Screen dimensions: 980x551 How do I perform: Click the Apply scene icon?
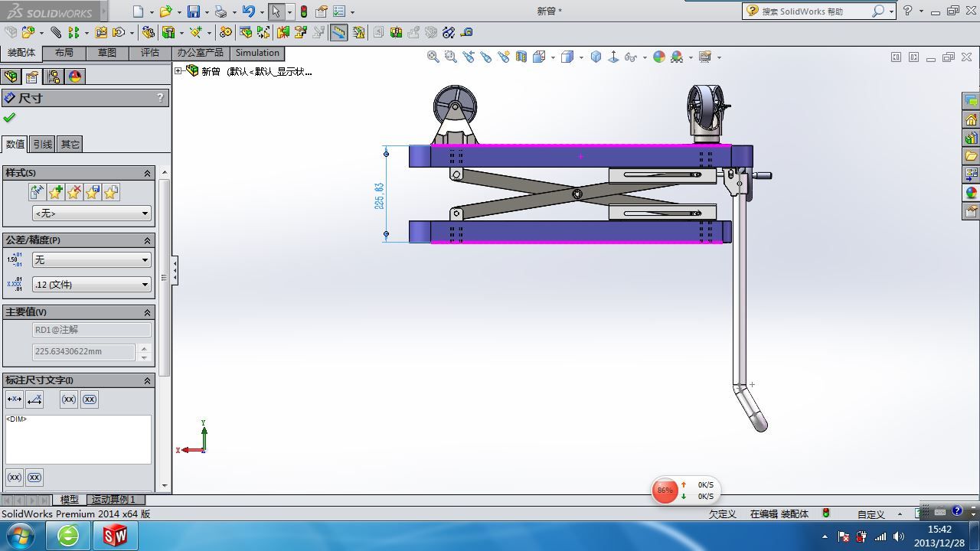coord(677,57)
